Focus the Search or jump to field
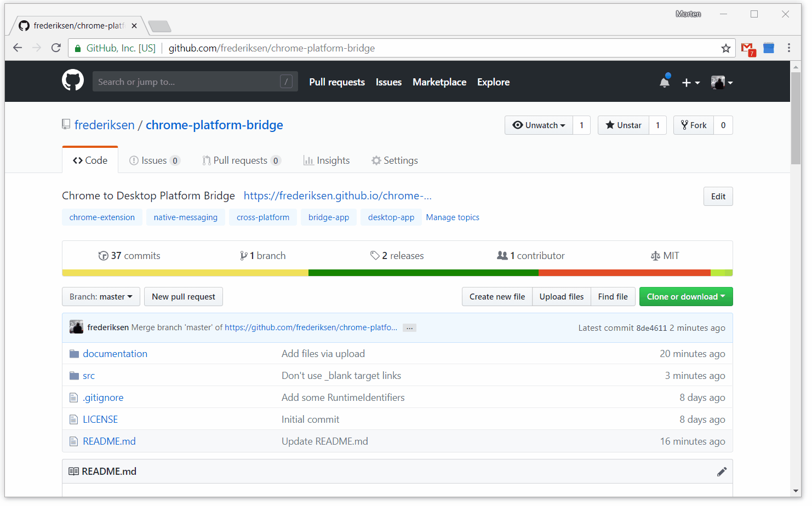The width and height of the screenshot is (812, 506). tap(195, 82)
